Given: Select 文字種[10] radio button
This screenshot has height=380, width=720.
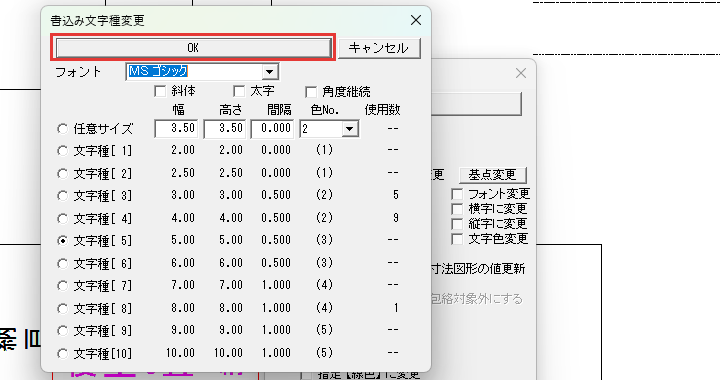Looking at the screenshot, I should (x=62, y=353).
